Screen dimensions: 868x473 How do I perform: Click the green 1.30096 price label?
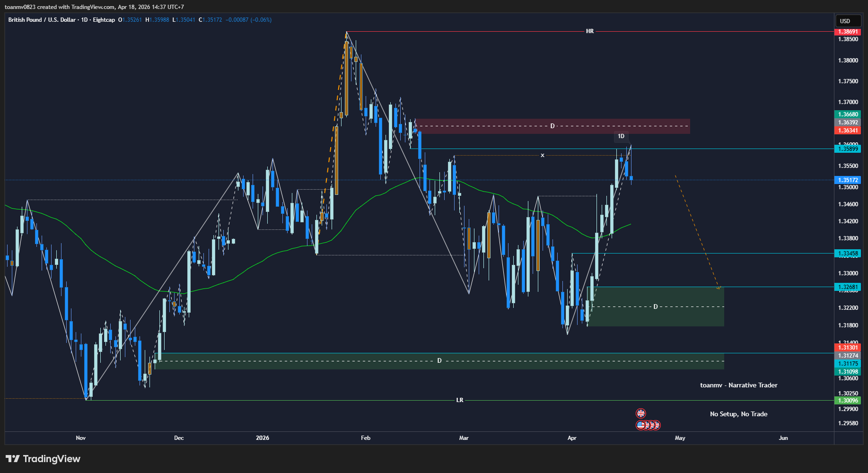coord(848,401)
